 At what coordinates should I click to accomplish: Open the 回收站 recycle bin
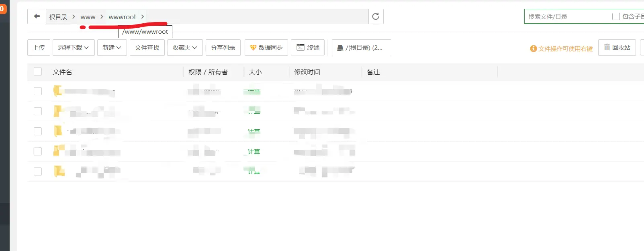(617, 47)
